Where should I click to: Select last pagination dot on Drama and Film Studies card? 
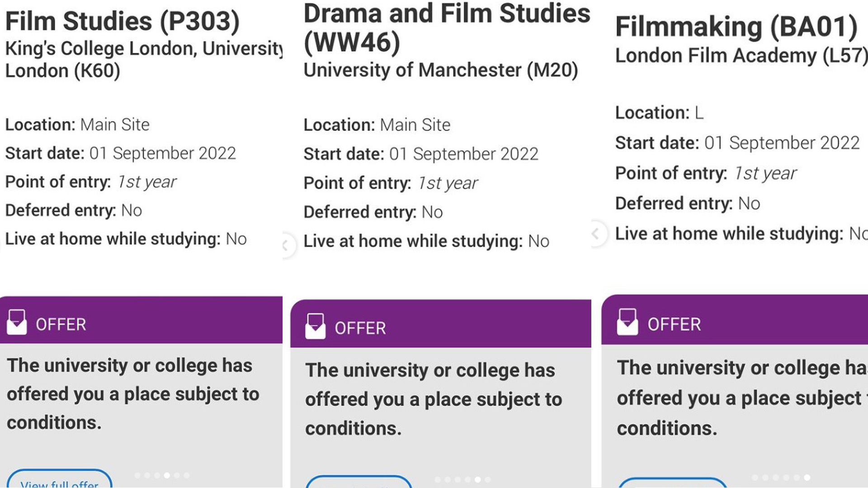pos(487,480)
